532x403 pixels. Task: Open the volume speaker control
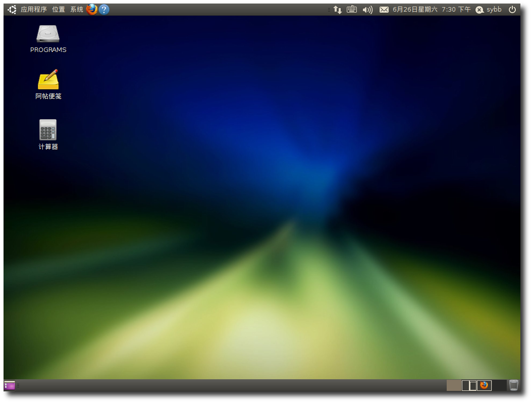(x=367, y=10)
